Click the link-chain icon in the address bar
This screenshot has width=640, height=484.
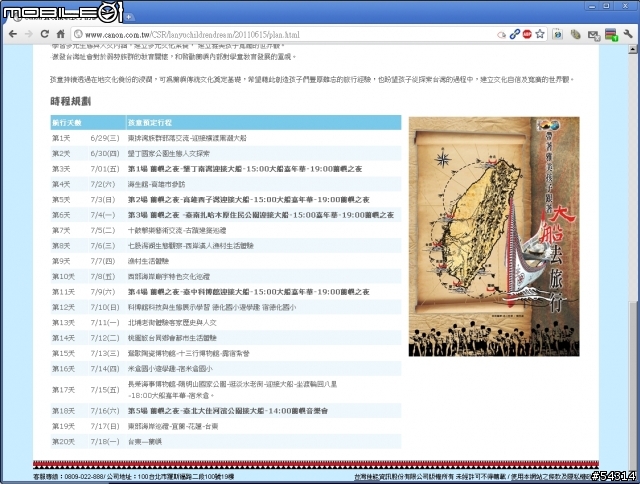pos(514,34)
